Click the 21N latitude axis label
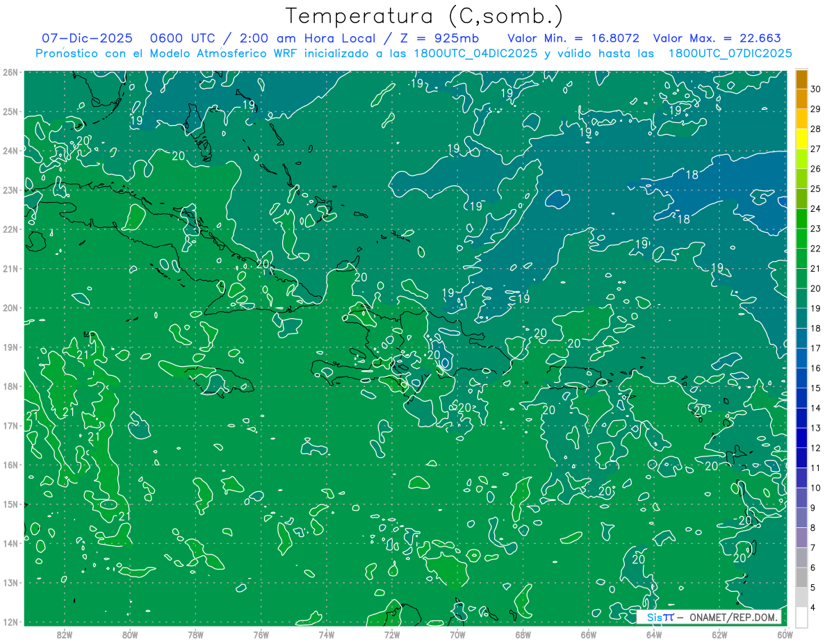Viewport: 834px width, 644px height. coord(10,268)
